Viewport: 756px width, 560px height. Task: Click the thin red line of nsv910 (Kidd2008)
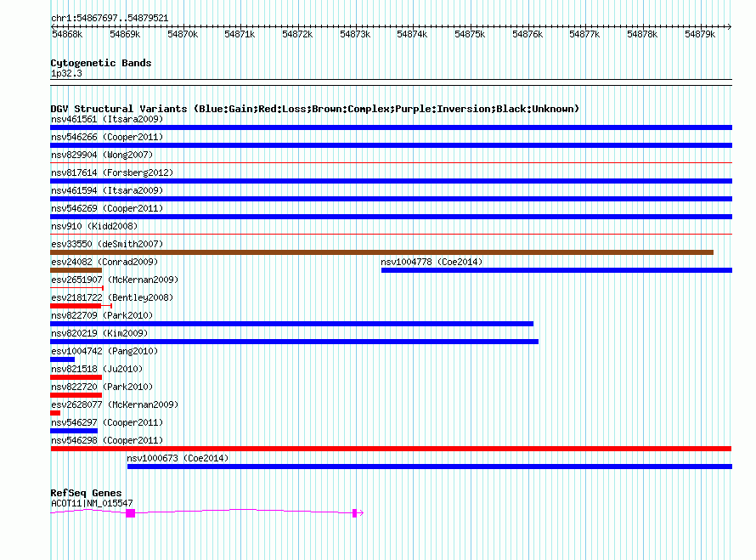pyautogui.click(x=391, y=235)
